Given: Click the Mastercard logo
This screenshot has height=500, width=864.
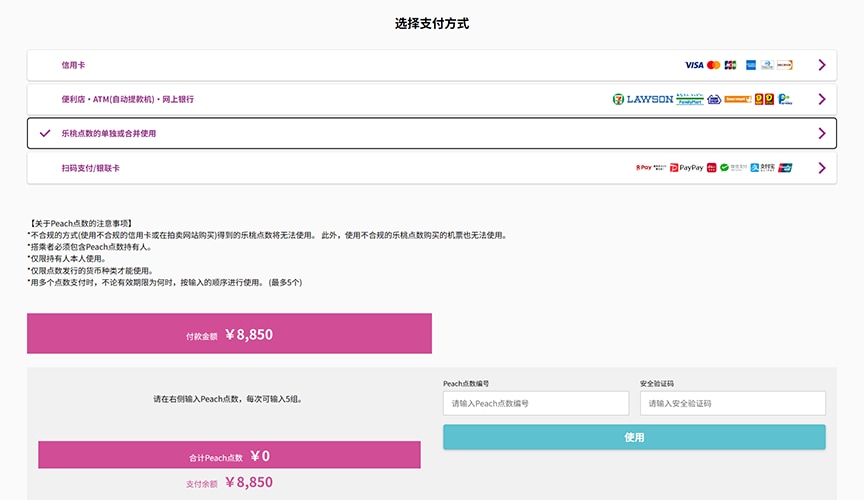Looking at the screenshot, I should click(x=713, y=65).
